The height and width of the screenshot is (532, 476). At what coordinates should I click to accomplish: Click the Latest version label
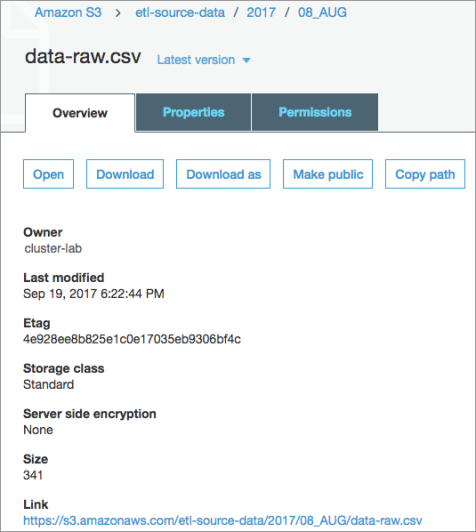pyautogui.click(x=196, y=60)
